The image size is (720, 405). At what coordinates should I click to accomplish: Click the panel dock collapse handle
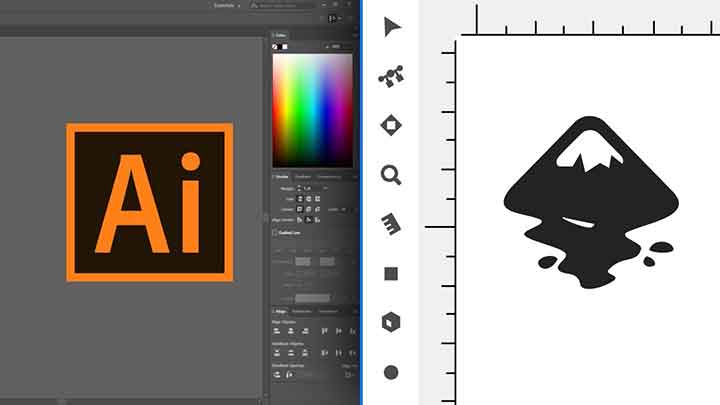pyautogui.click(x=265, y=219)
